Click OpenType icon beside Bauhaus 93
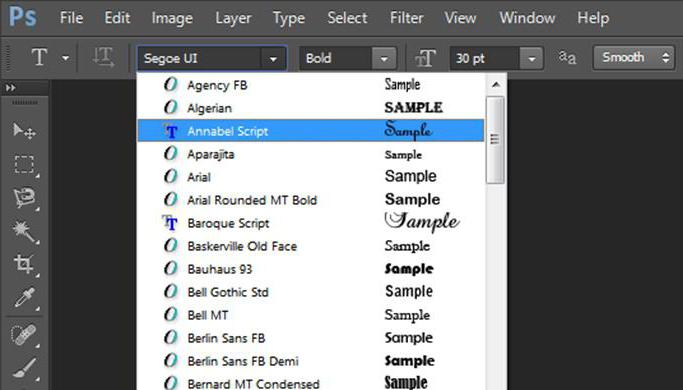Viewport: 683px width, 390px height. coord(171,269)
